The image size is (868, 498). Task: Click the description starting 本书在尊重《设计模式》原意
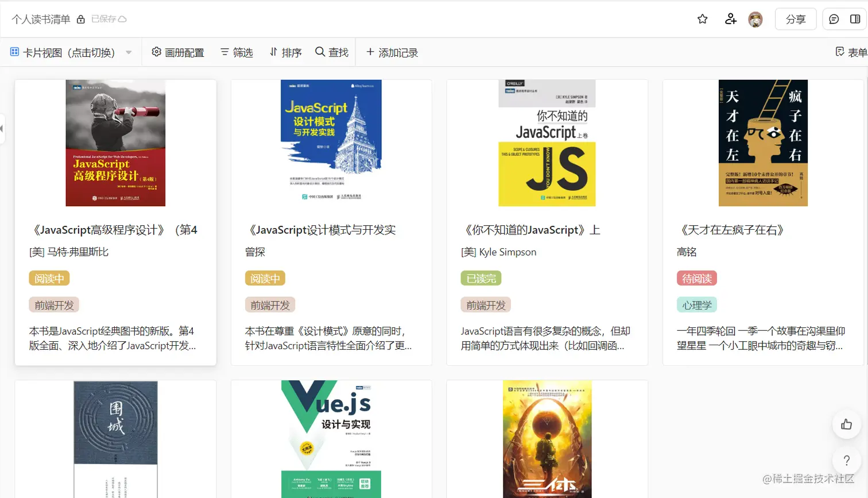click(329, 338)
